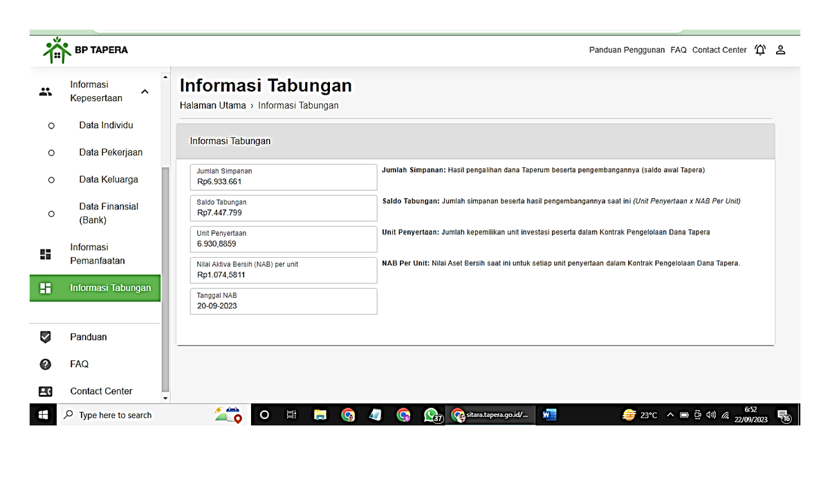Click the BP Tapera logo
This screenshot has height=504, width=830.
(x=83, y=49)
